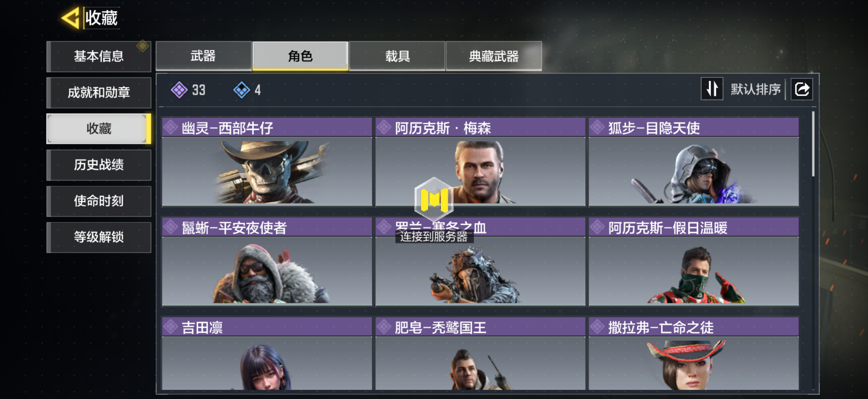Image resolution: width=868 pixels, height=399 pixels.
Task: Click the share/export arrow icon
Action: pos(801,89)
